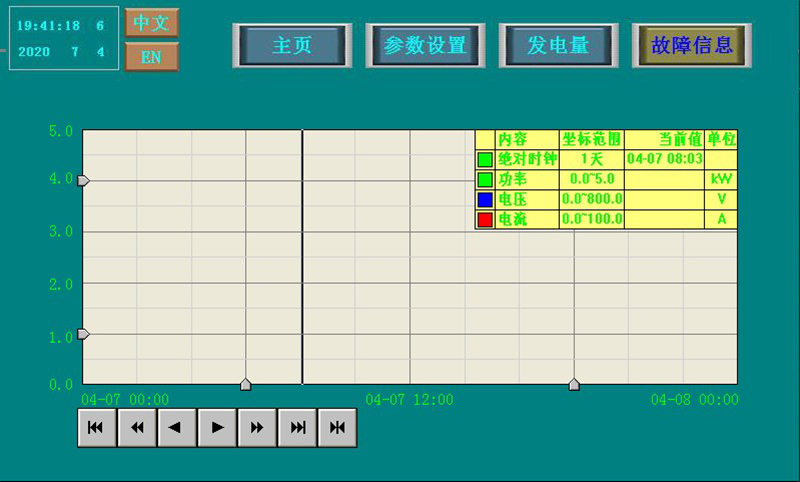Switch the language to EN

click(151, 57)
